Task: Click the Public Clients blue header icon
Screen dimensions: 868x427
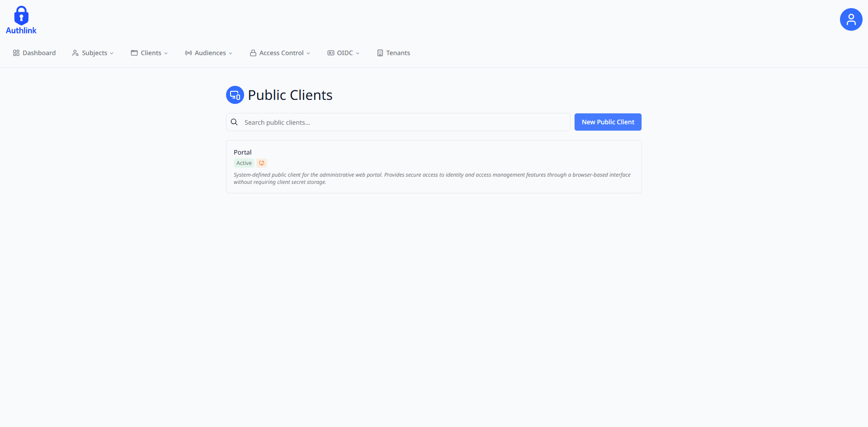Action: tap(235, 95)
